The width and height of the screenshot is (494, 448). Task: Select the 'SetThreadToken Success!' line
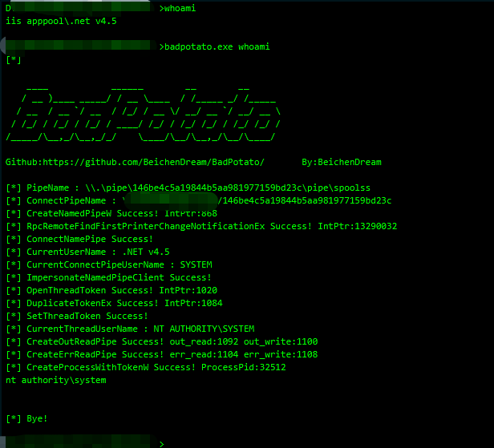(76, 316)
